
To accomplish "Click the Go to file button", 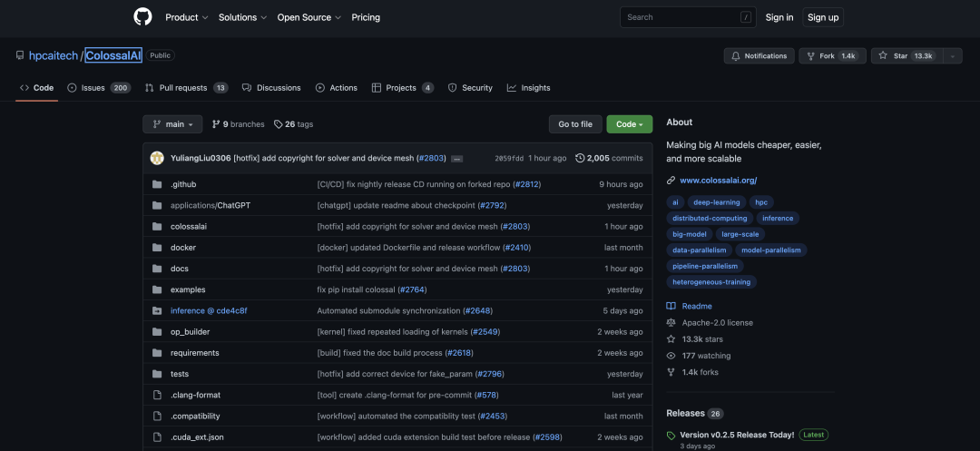I will [575, 124].
